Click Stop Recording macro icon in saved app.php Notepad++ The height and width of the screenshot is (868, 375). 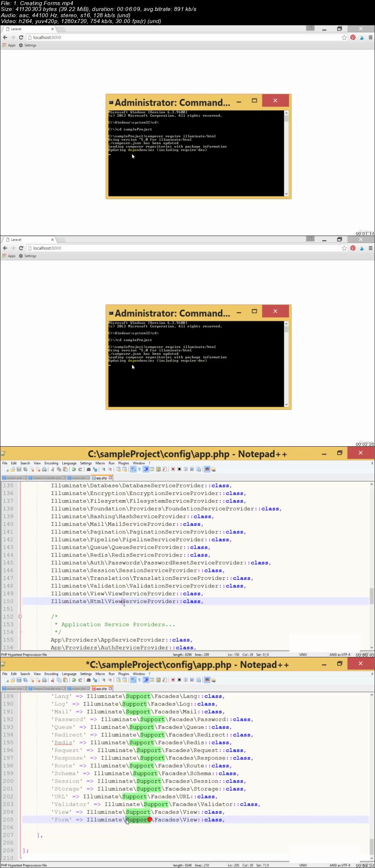(179, 469)
